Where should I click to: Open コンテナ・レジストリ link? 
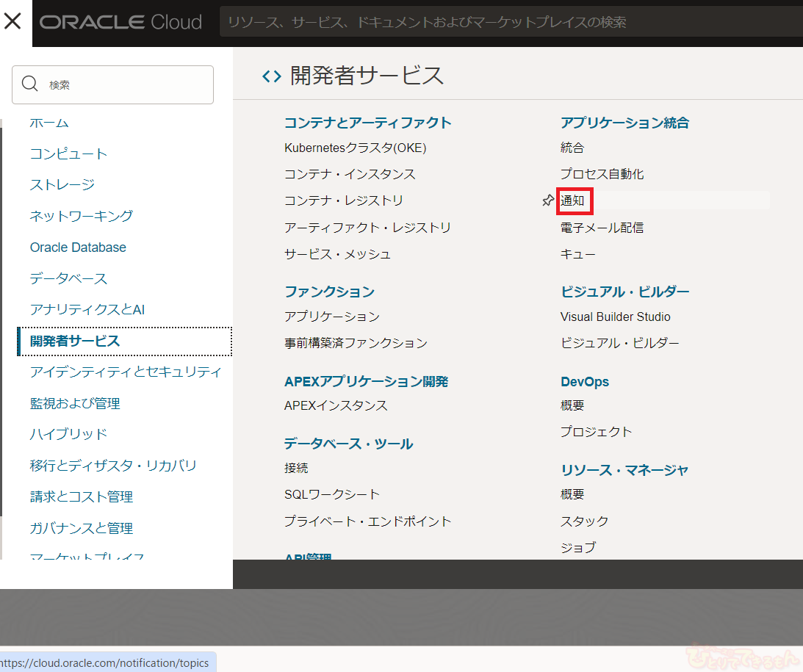344,200
